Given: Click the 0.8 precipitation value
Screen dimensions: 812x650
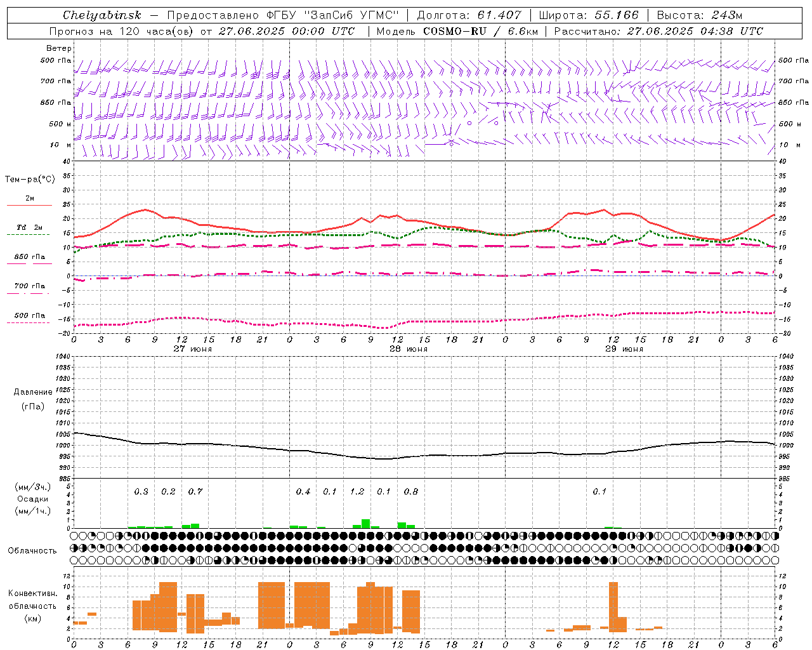Looking at the screenshot, I should [411, 491].
